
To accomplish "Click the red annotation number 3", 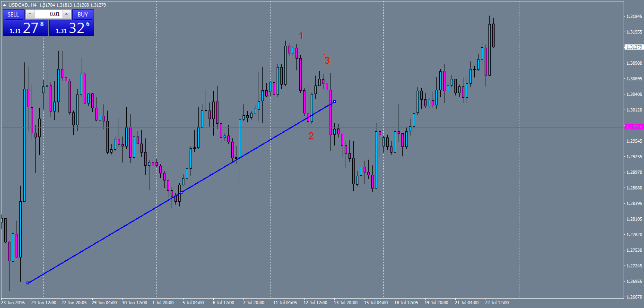I will click(x=326, y=60).
